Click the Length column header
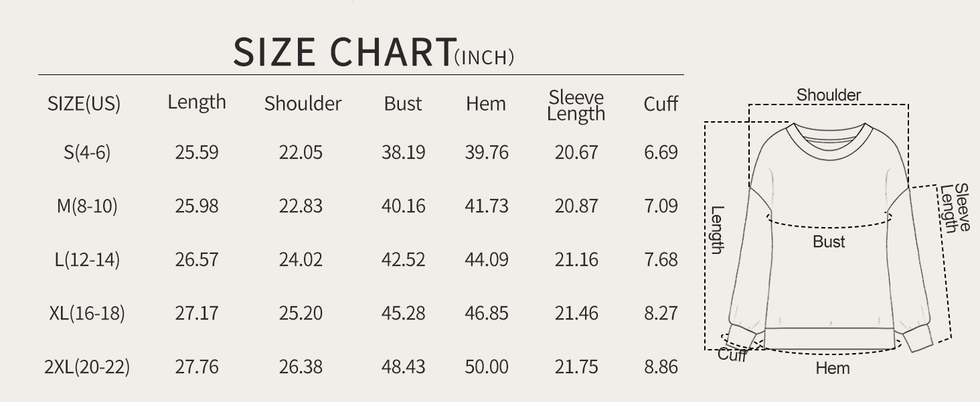Screen dimensions: 980x402 197,103
